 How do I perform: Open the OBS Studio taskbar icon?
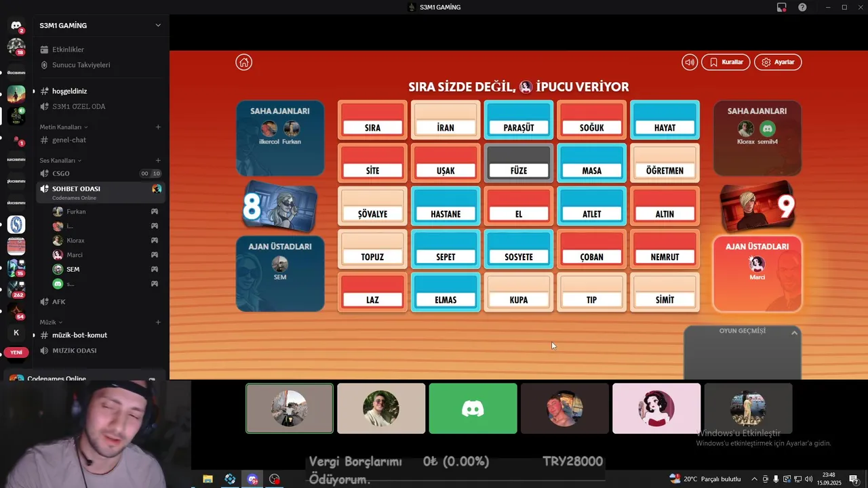(x=274, y=479)
